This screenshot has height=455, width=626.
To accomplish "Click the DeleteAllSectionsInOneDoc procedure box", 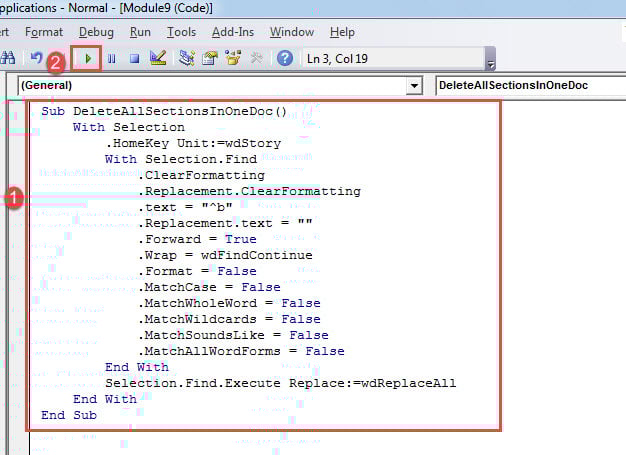I will [x=530, y=85].
